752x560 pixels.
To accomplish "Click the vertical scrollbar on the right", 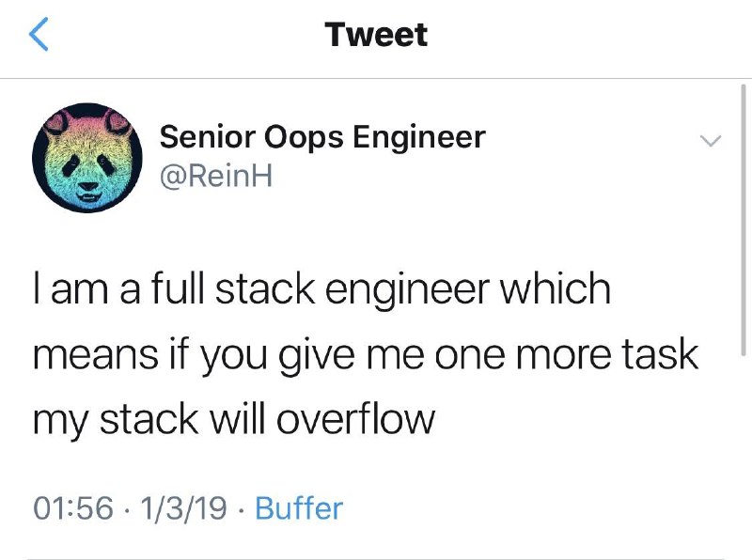I will 744,216.
